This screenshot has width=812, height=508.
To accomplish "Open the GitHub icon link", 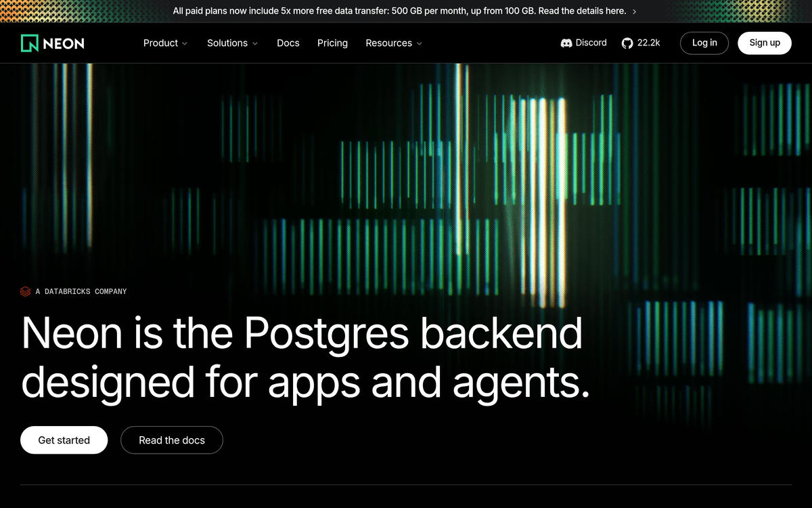I will [x=627, y=43].
